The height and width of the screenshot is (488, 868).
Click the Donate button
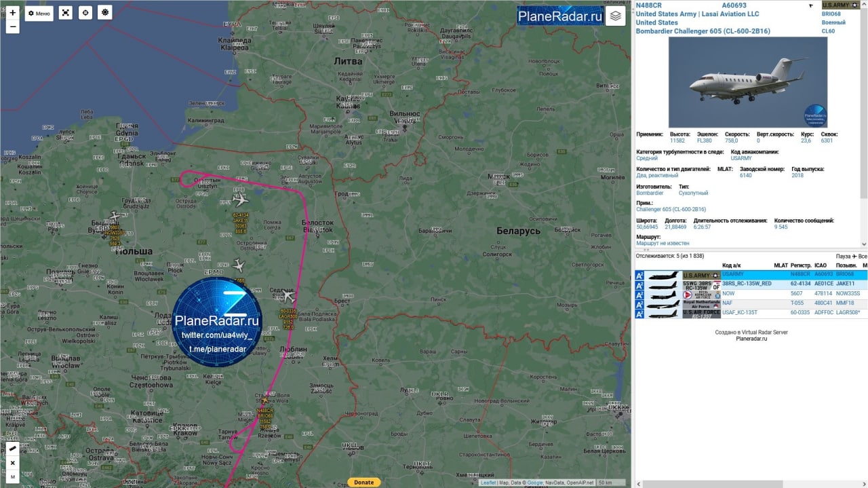363,483
